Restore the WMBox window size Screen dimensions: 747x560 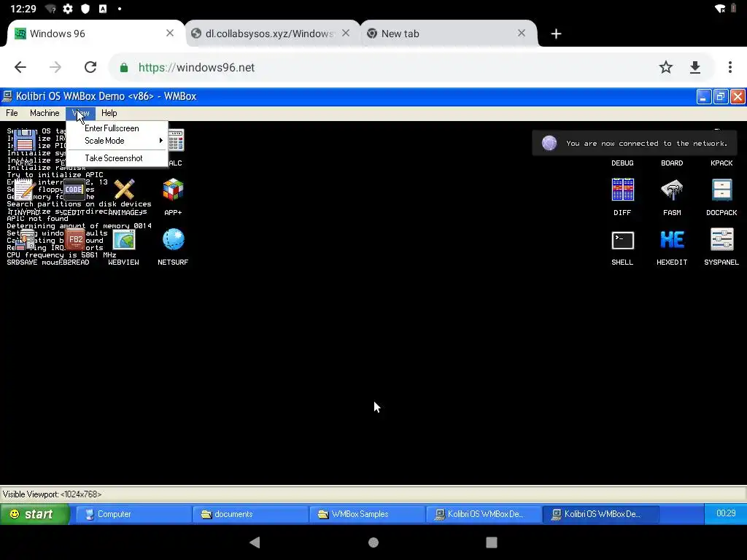720,97
